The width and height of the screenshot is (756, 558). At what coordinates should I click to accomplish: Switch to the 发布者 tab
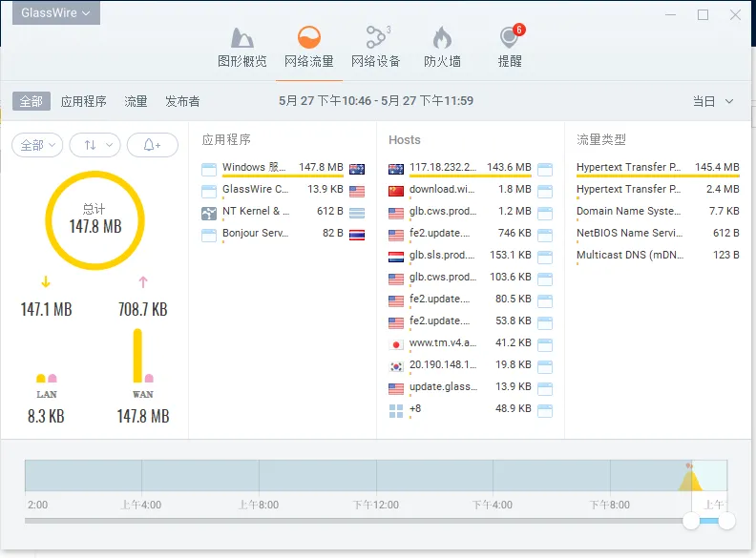click(x=182, y=101)
